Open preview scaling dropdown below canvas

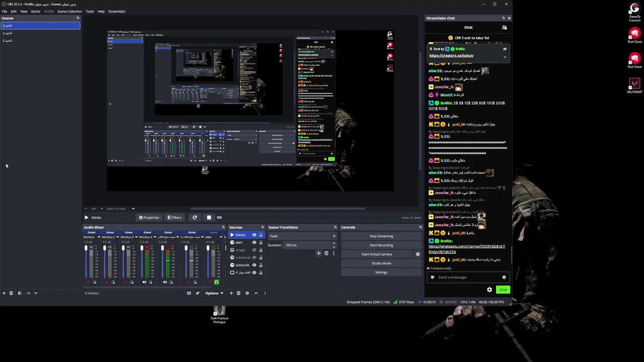click(x=133, y=209)
